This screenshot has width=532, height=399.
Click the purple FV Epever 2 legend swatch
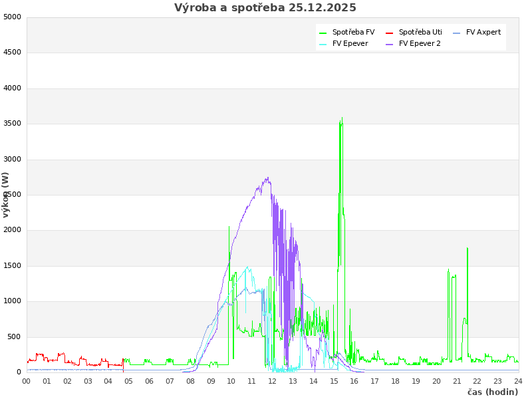point(390,44)
